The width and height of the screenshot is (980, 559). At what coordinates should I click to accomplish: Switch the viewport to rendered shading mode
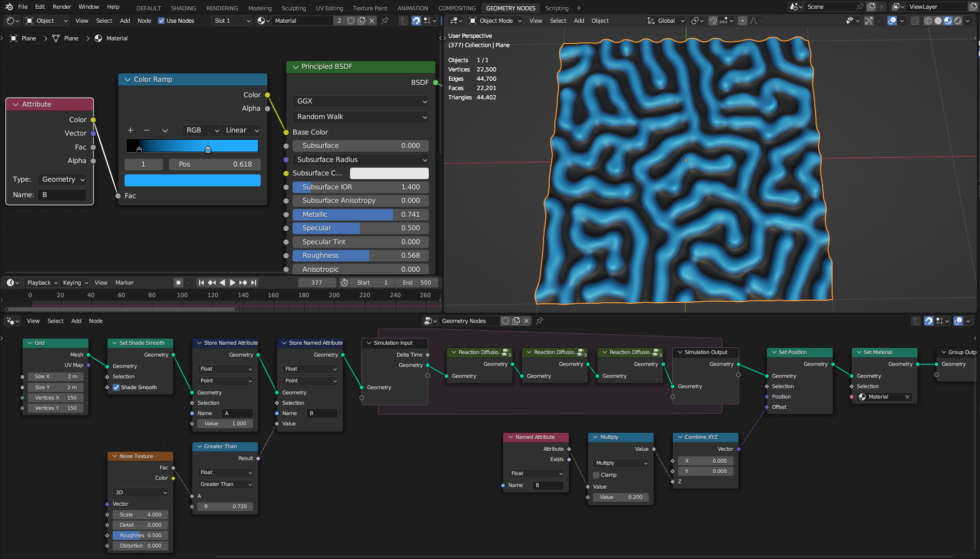[x=958, y=21]
